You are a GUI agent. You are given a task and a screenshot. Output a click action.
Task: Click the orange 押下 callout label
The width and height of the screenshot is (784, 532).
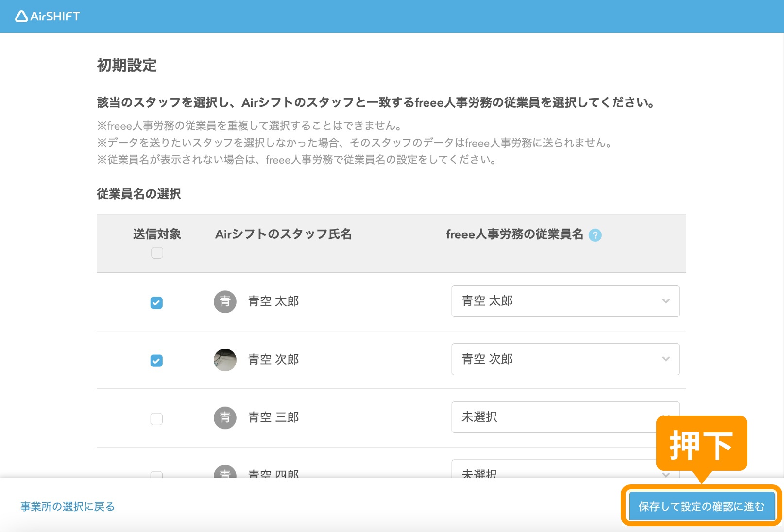point(701,444)
